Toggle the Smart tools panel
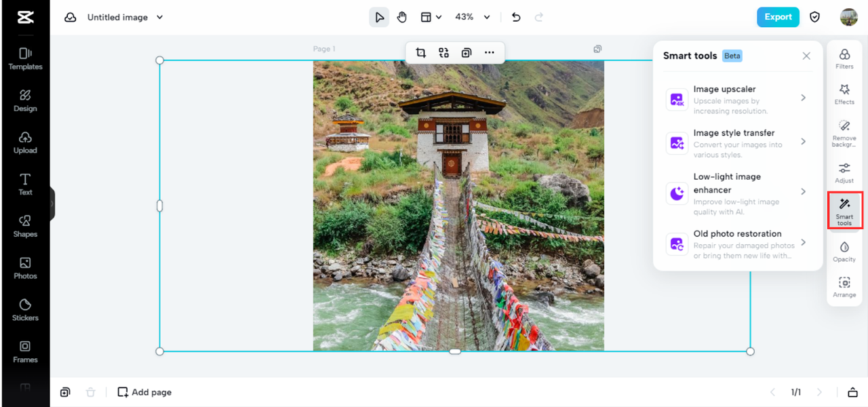 (844, 211)
